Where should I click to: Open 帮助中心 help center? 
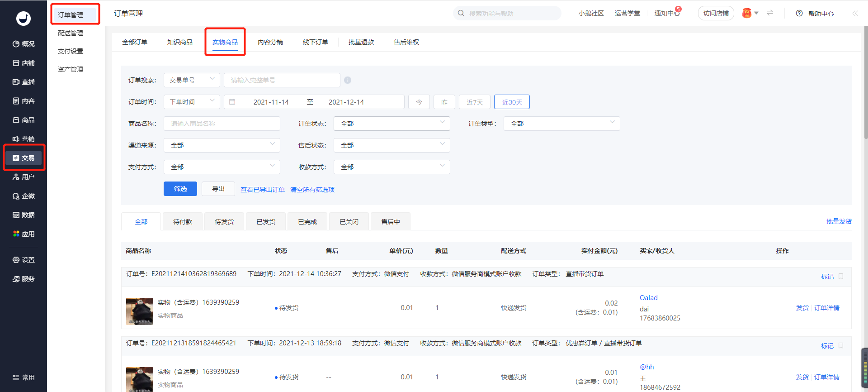click(x=815, y=14)
